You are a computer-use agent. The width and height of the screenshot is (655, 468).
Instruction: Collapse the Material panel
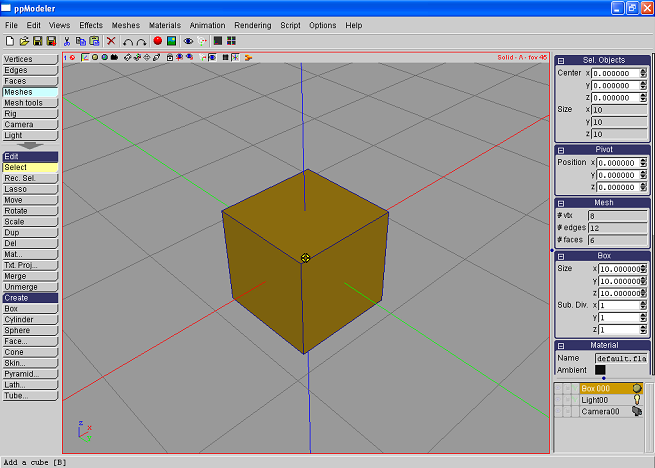tap(561, 346)
